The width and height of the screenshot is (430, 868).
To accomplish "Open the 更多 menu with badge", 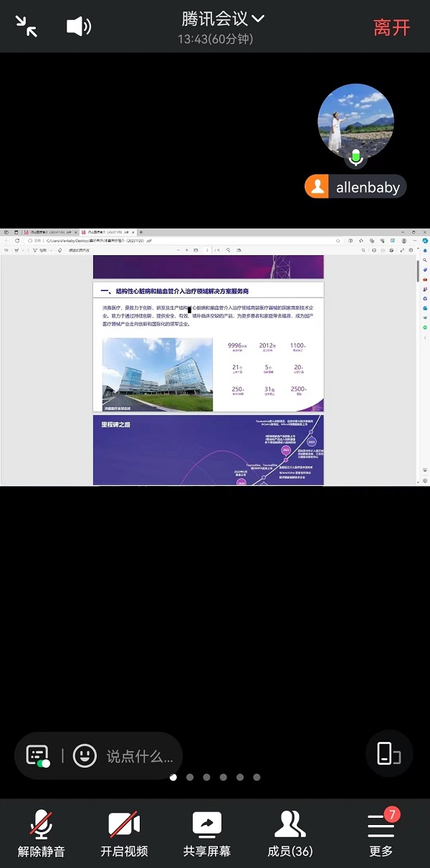I will (381, 833).
